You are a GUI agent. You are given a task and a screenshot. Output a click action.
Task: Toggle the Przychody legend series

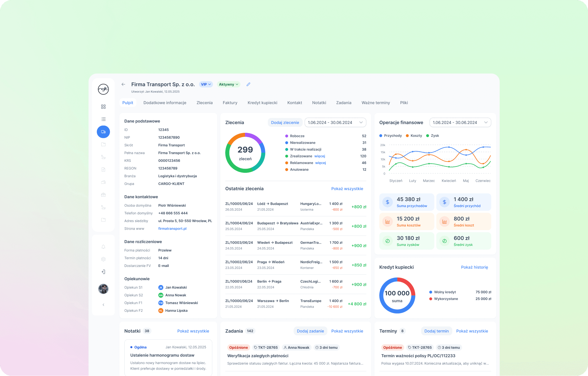[x=391, y=136]
